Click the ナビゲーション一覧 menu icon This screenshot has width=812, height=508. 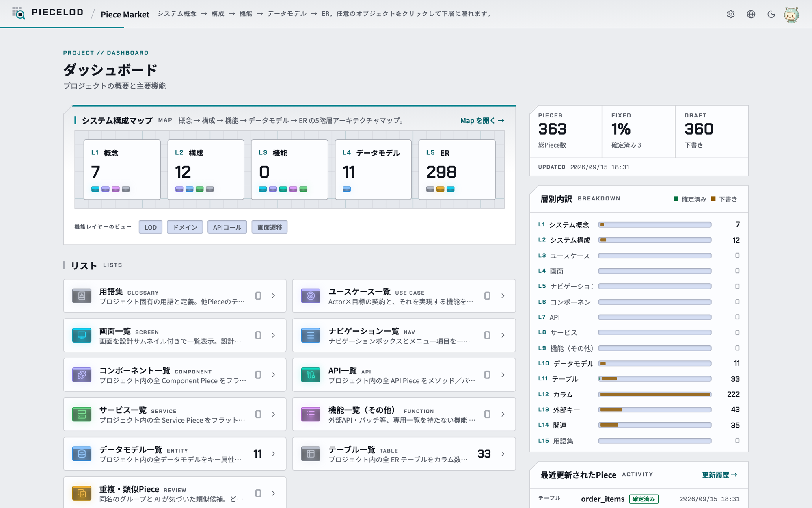click(x=311, y=335)
